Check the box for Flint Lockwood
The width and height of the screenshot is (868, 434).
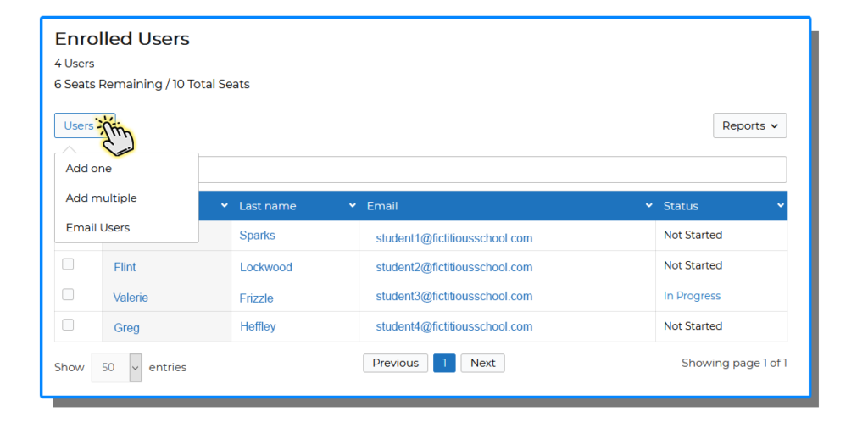click(68, 264)
